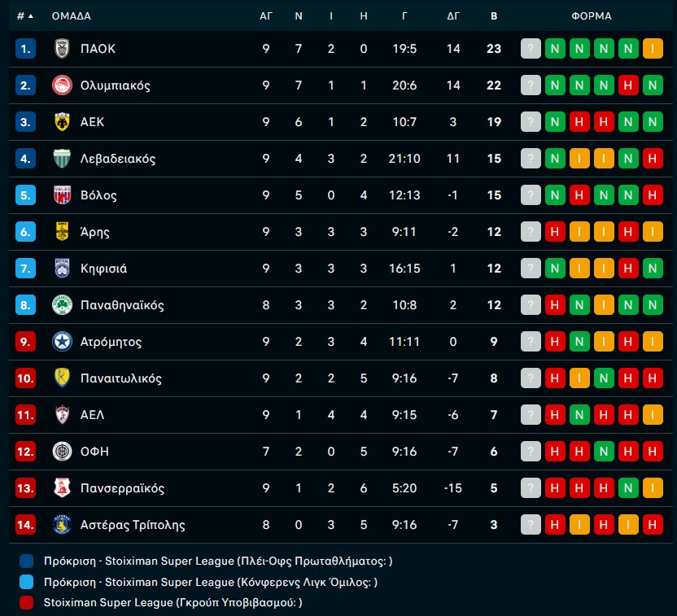The width and height of the screenshot is (677, 616).
Task: Sort standings by ΔΓ goal difference header
Action: [x=453, y=15]
